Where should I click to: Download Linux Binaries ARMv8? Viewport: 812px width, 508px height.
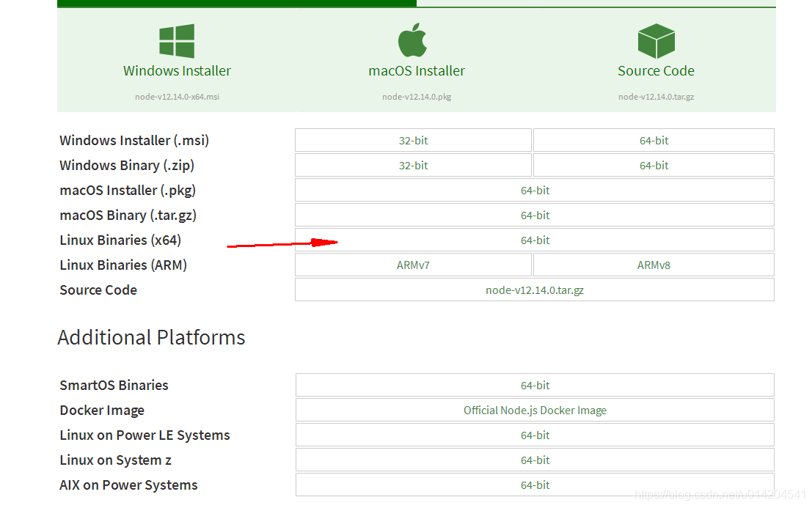654,265
